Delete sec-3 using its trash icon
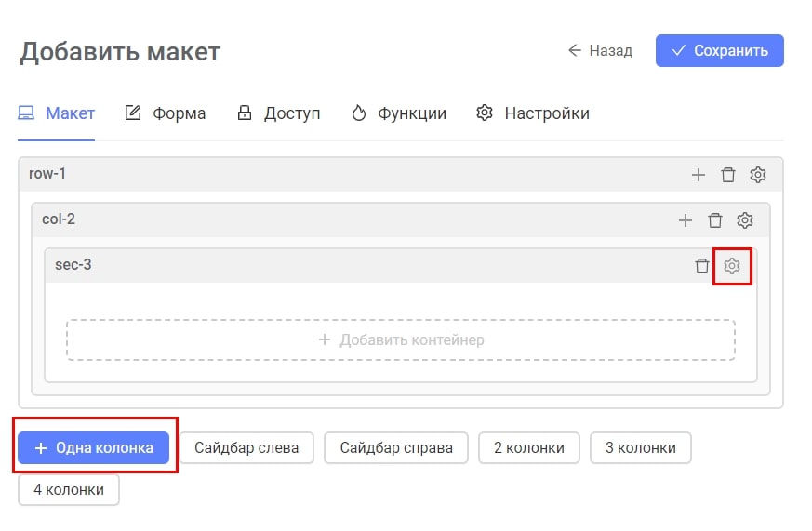The width and height of the screenshot is (812, 531). tap(702, 266)
